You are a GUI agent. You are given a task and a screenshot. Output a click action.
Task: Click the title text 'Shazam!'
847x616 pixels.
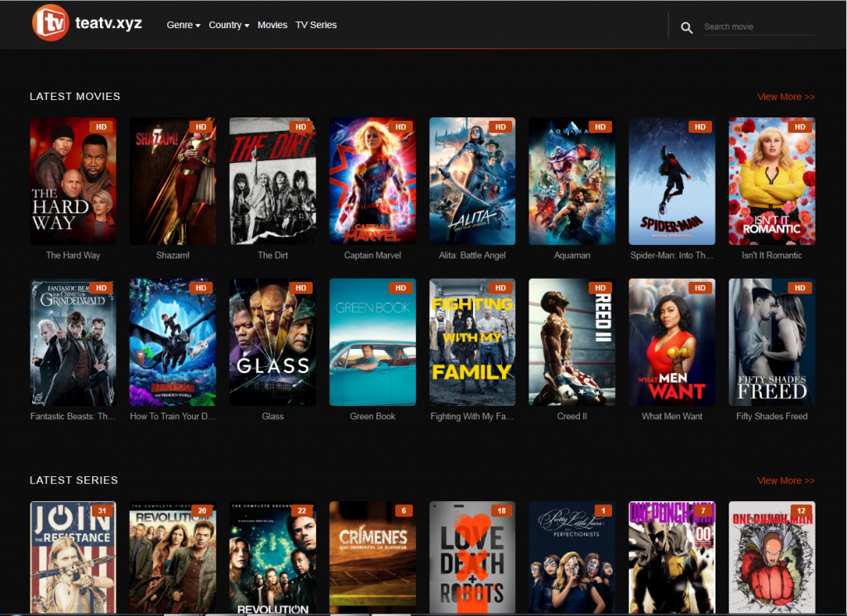pos(173,255)
